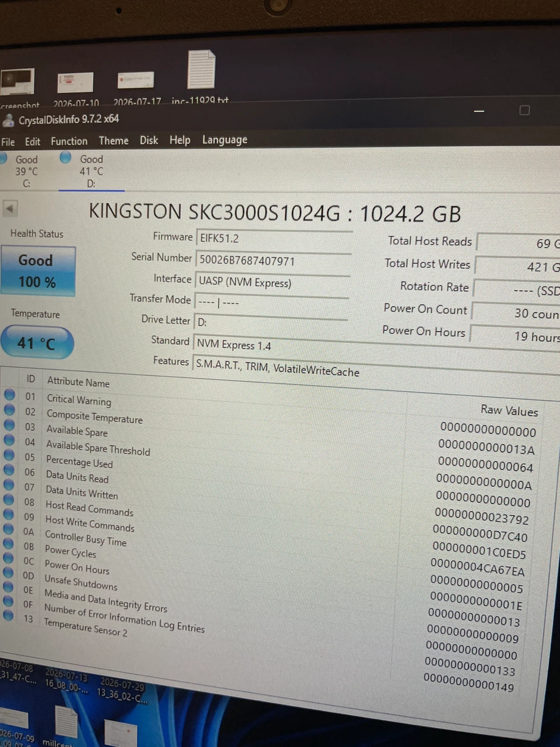Screen dimensions: 560x747
Task: Open the inc-11929 txt desktop file icon
Action: (201, 76)
